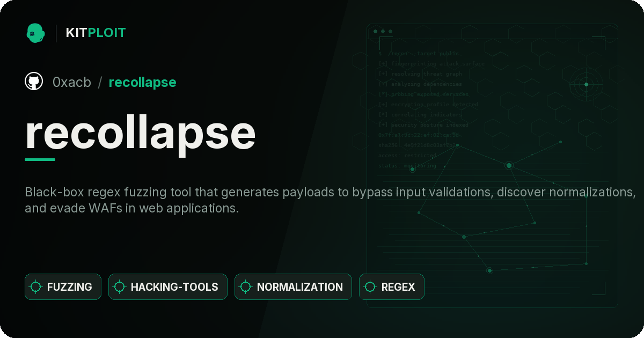644x338 pixels.
Task: Click the crosshair icon in FUZZING tag
Action: [x=36, y=287]
